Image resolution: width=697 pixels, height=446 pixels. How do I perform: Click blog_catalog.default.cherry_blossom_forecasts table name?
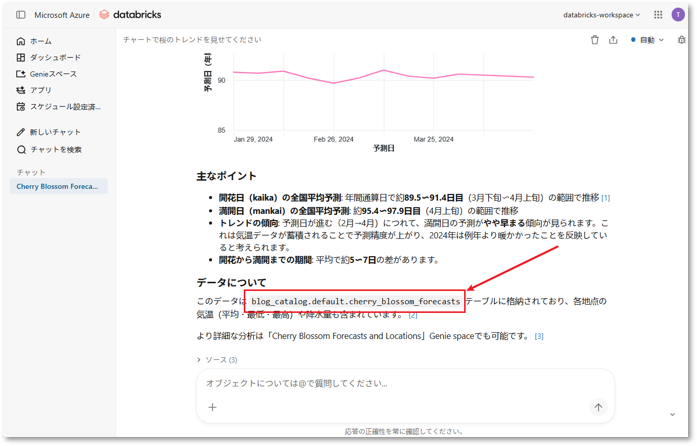click(x=356, y=301)
